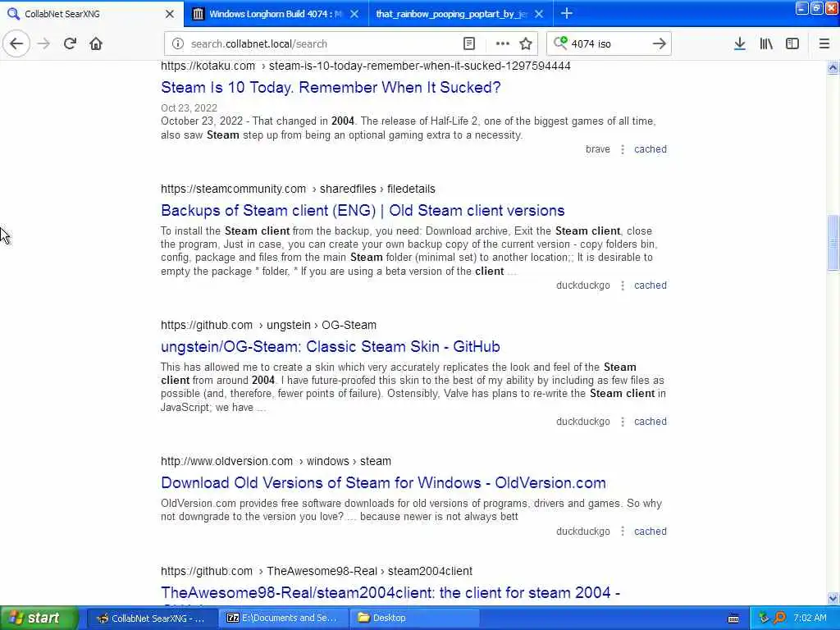Image resolution: width=840 pixels, height=630 pixels.
Task: Open the Windows Start menu
Action: click(39, 619)
